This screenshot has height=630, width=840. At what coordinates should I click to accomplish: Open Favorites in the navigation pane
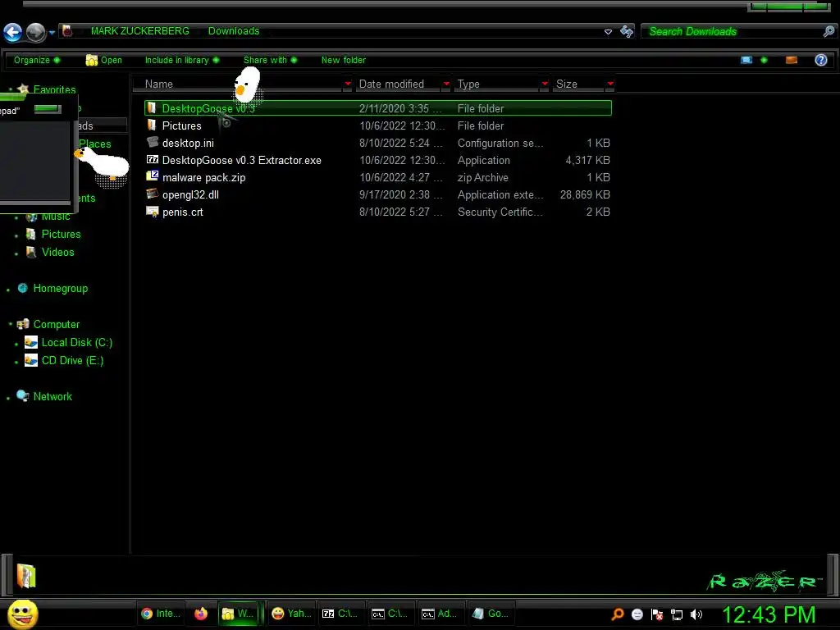(54, 89)
